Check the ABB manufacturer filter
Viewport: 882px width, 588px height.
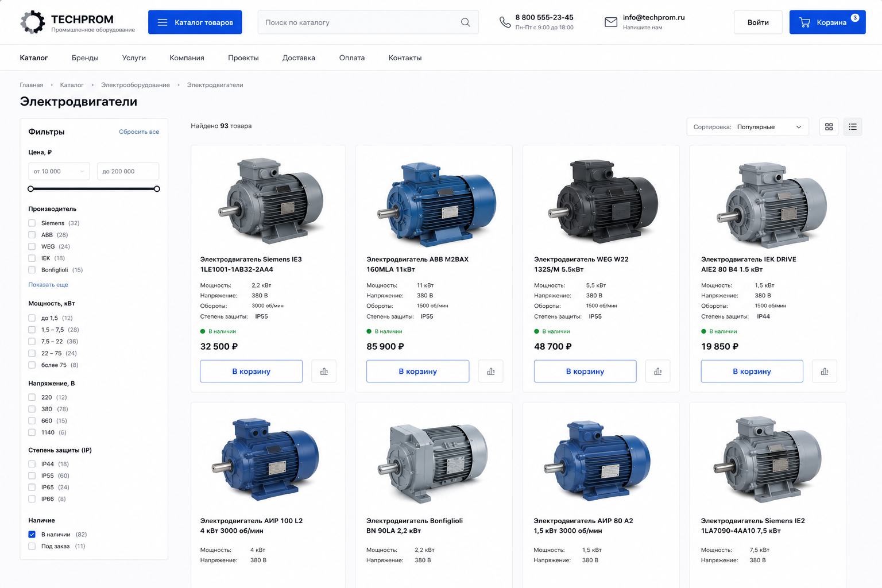[x=32, y=235]
